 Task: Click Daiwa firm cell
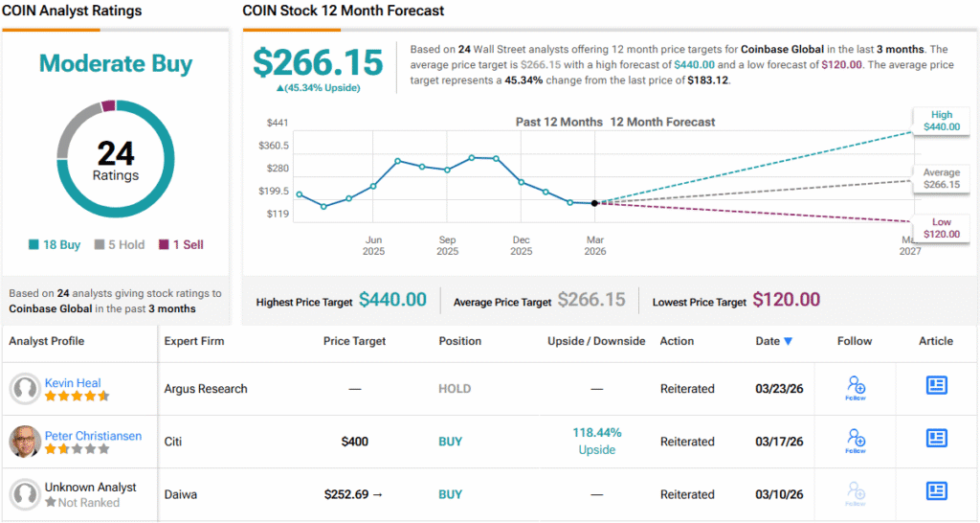[181, 494]
